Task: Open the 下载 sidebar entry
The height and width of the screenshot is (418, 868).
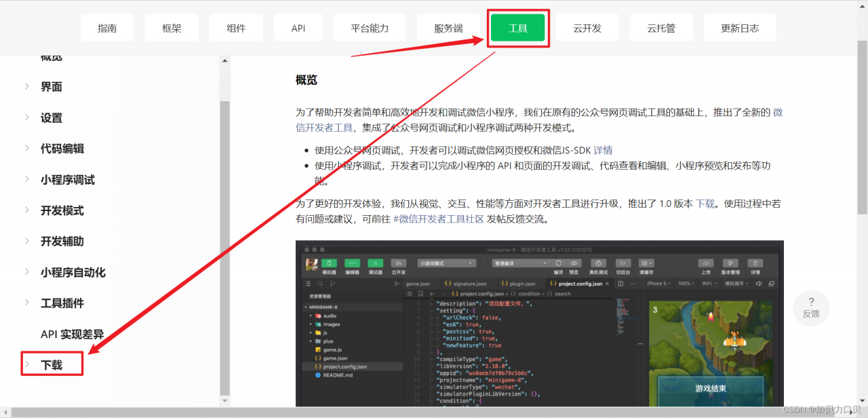Action: 52,365
